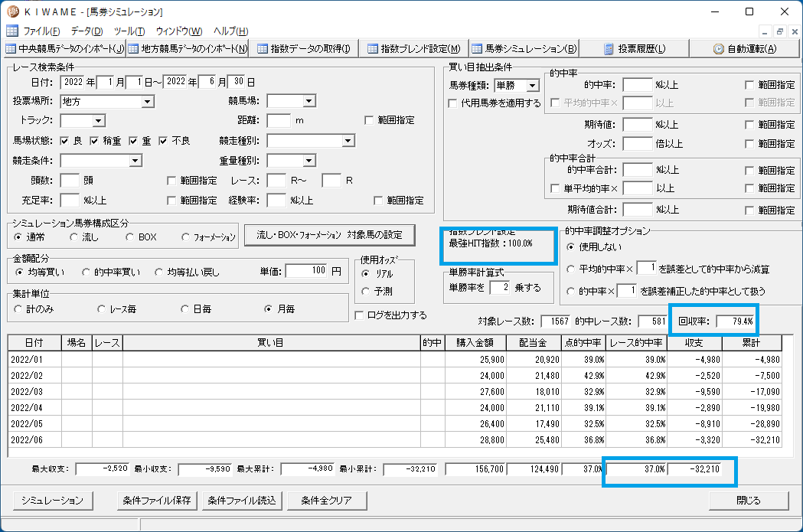Click 指数データの取得 toolbar button
The height and width of the screenshot is (532, 803).
click(304, 49)
